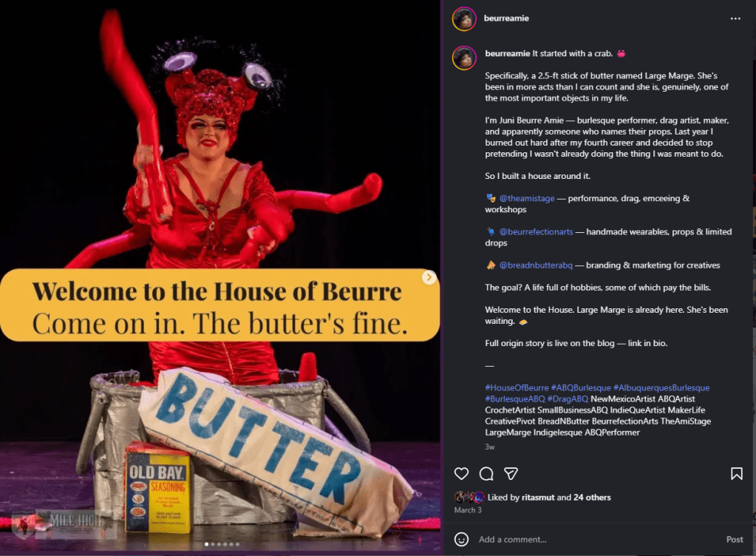The width and height of the screenshot is (756, 556).
Task: Click the beurreamie username in header
Action: [x=506, y=18]
